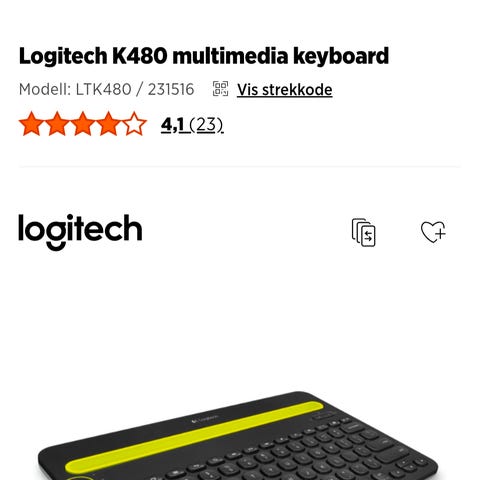
Task: Click the fourth orange rating star
Action: point(108,124)
